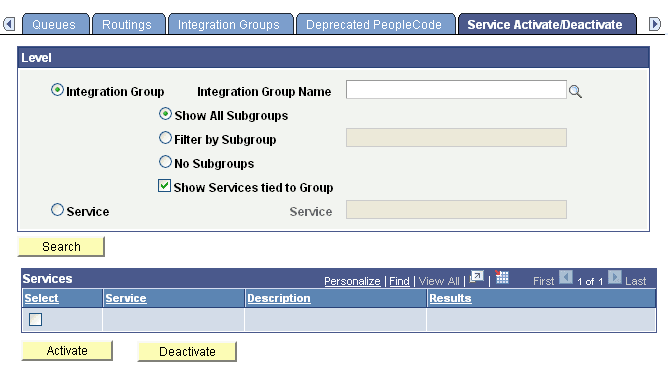This screenshot has width=668, height=371.
Task: Download Services grid to spreadsheet icon
Action: point(502,277)
